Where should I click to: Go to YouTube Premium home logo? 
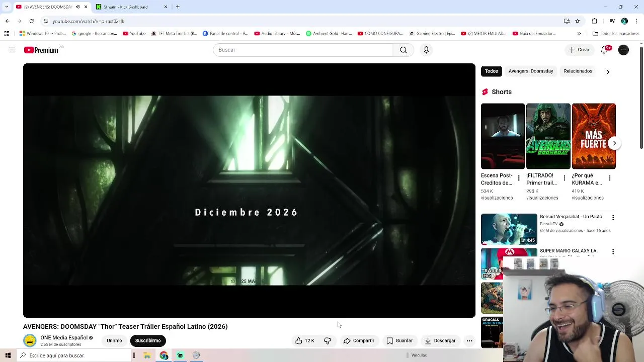coord(42,50)
